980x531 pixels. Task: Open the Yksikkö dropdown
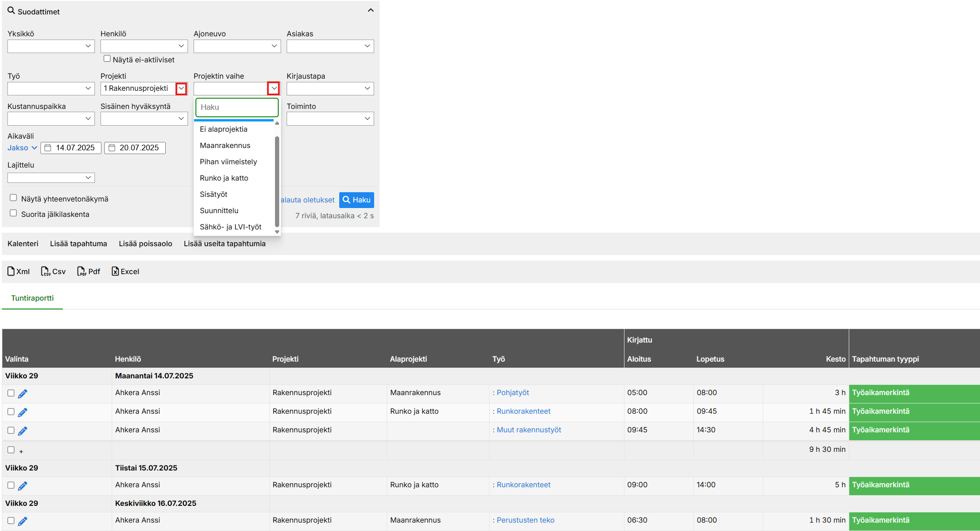[x=51, y=46]
